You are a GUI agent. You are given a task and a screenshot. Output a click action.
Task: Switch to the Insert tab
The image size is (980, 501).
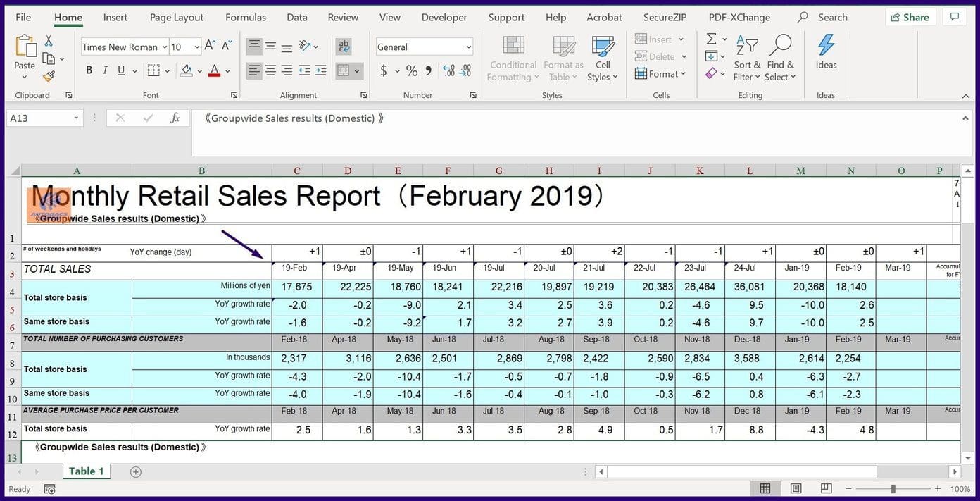coord(115,17)
